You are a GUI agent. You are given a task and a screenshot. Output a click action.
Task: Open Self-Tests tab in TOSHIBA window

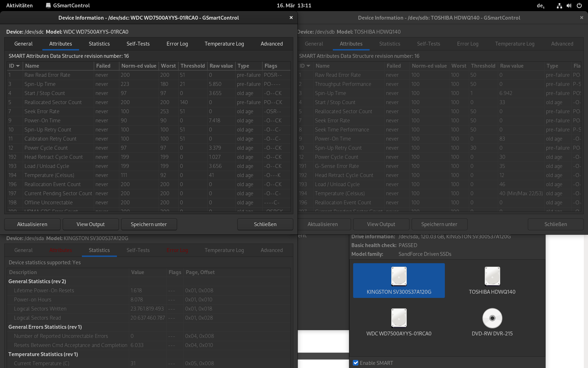429,44
